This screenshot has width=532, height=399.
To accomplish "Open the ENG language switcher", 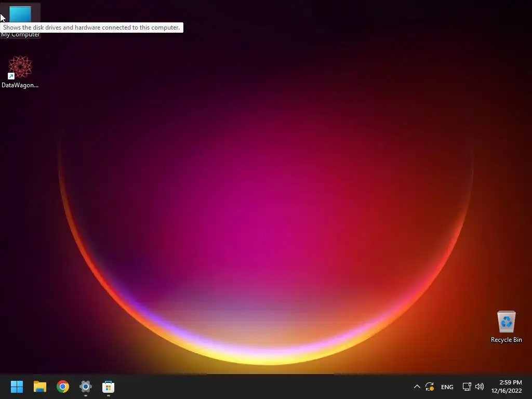I will coord(447,387).
